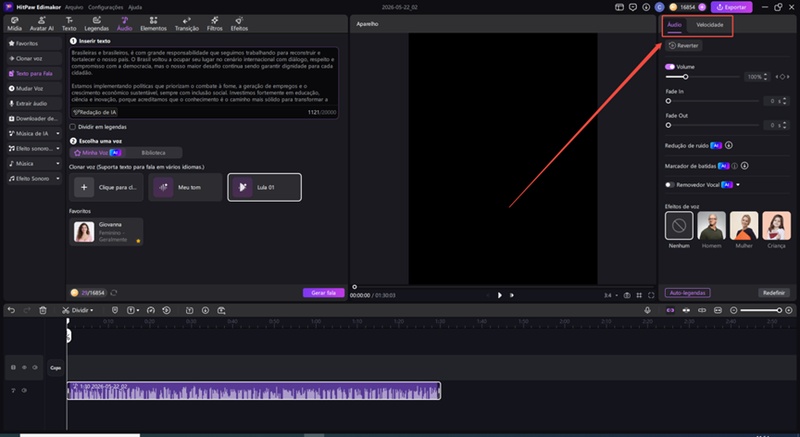The image size is (800, 437).
Task: Increase the Fade In stepper value
Action: [x=785, y=99]
